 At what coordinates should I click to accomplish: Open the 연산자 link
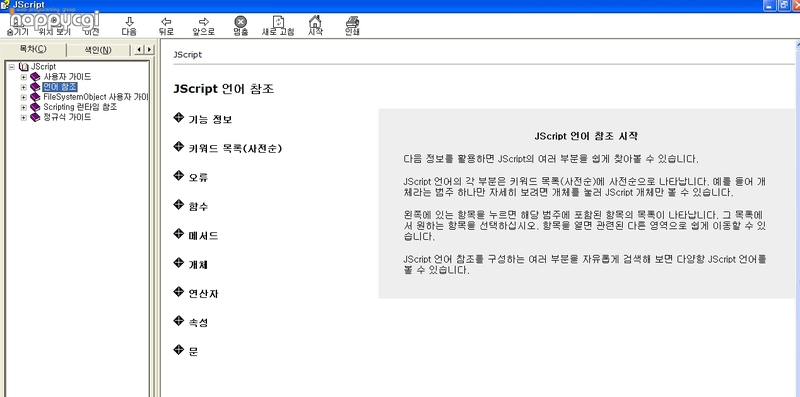(203, 294)
